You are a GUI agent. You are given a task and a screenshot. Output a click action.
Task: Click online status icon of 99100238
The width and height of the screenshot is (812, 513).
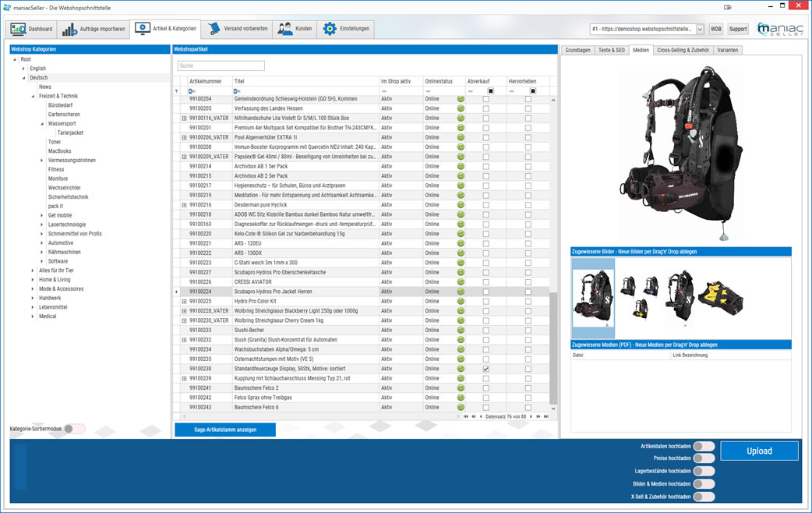[x=461, y=369]
